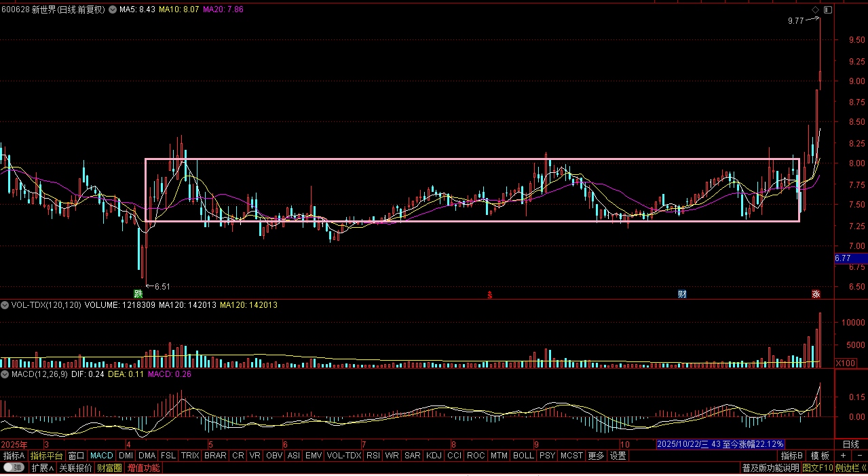
Task: Open the 指标平台 tab
Action: coord(46,456)
